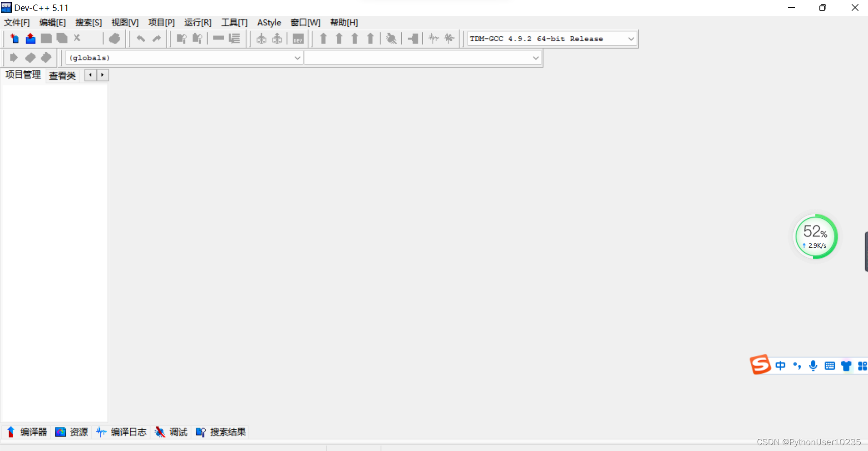Click the Save file toolbar icon

(x=46, y=39)
